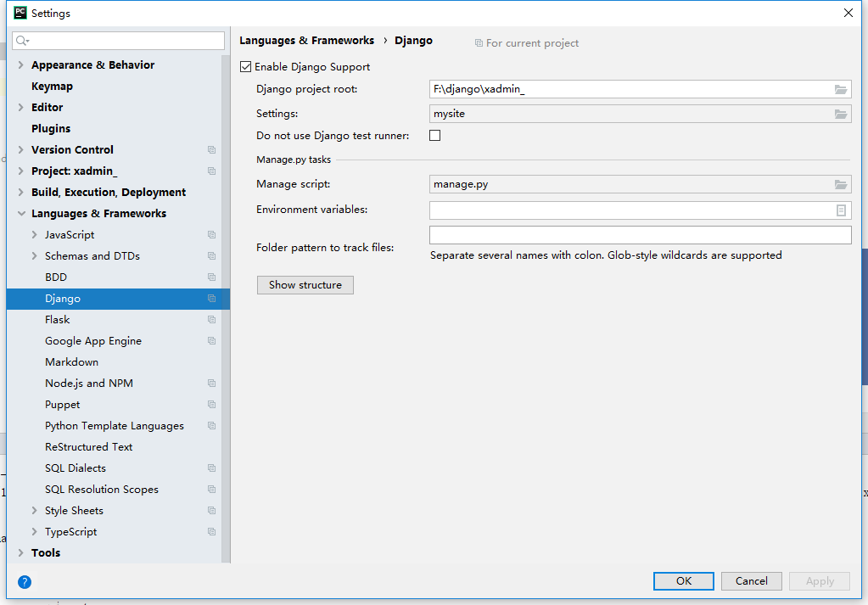The width and height of the screenshot is (868, 605).
Task: Click project-level icon beside SQL Dialects
Action: pos(211,468)
